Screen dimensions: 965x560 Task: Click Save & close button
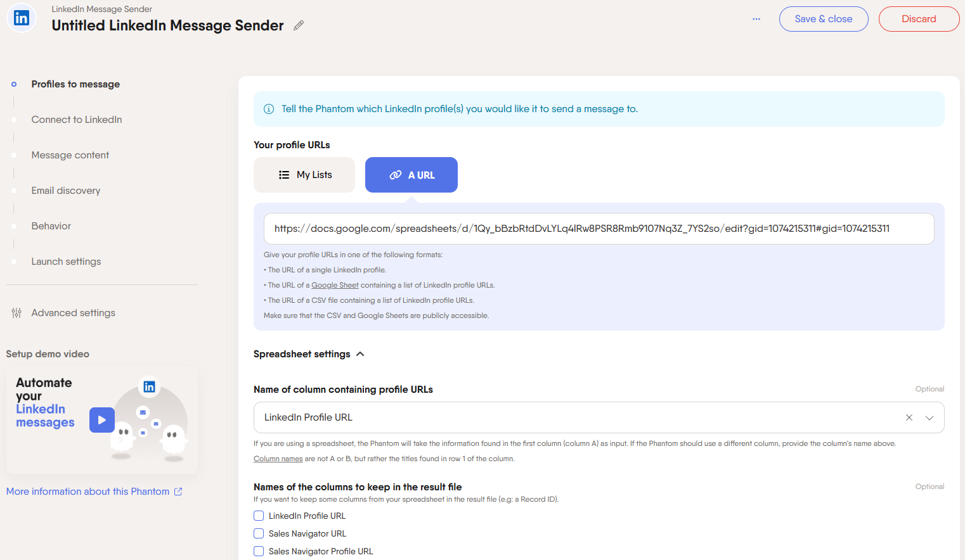[x=824, y=19]
